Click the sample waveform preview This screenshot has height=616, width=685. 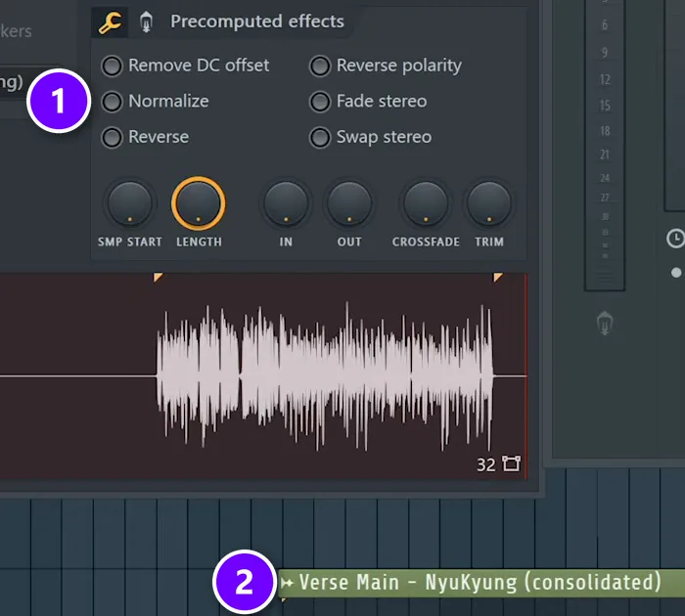point(263,375)
